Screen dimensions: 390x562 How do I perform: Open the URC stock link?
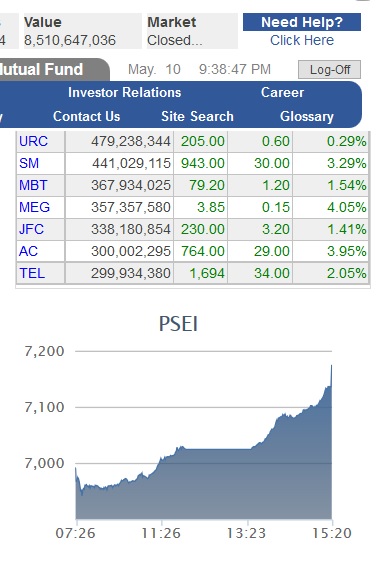(33, 141)
